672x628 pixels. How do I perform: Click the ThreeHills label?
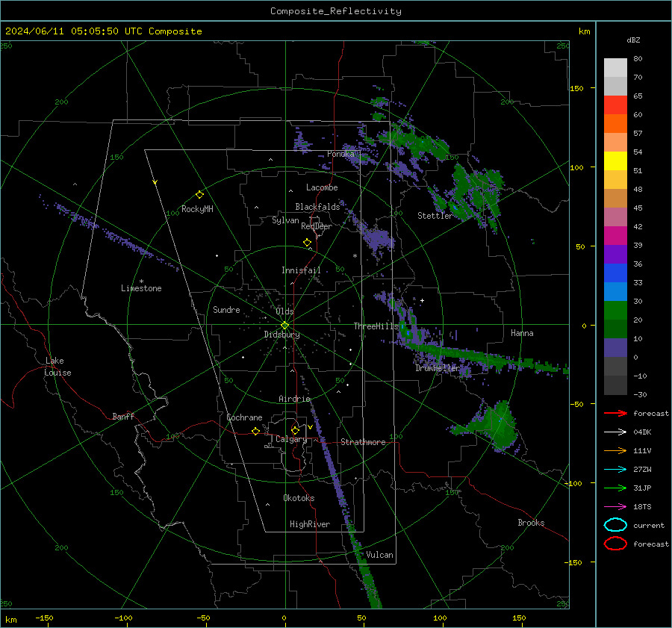pyautogui.click(x=376, y=326)
